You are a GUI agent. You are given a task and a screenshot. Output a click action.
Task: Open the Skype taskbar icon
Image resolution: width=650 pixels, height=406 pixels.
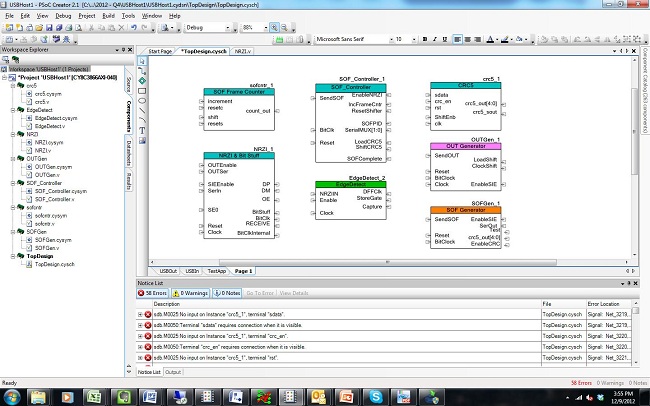coord(376,397)
